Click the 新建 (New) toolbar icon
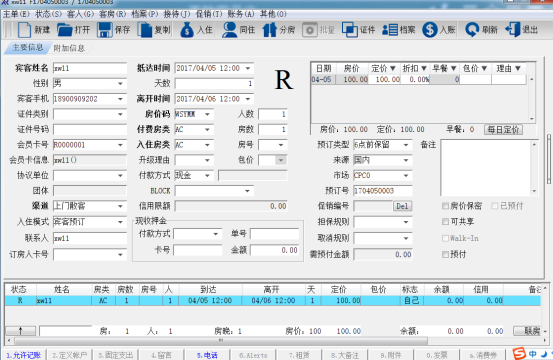The height and width of the screenshot is (360, 553). 24,30
